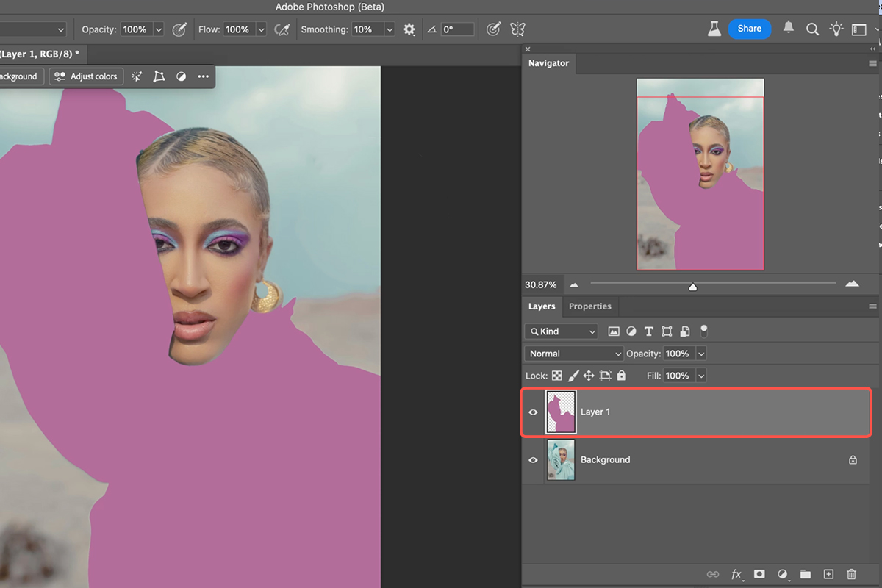882x588 pixels.
Task: Click the beaker beta features icon
Action: 714,29
